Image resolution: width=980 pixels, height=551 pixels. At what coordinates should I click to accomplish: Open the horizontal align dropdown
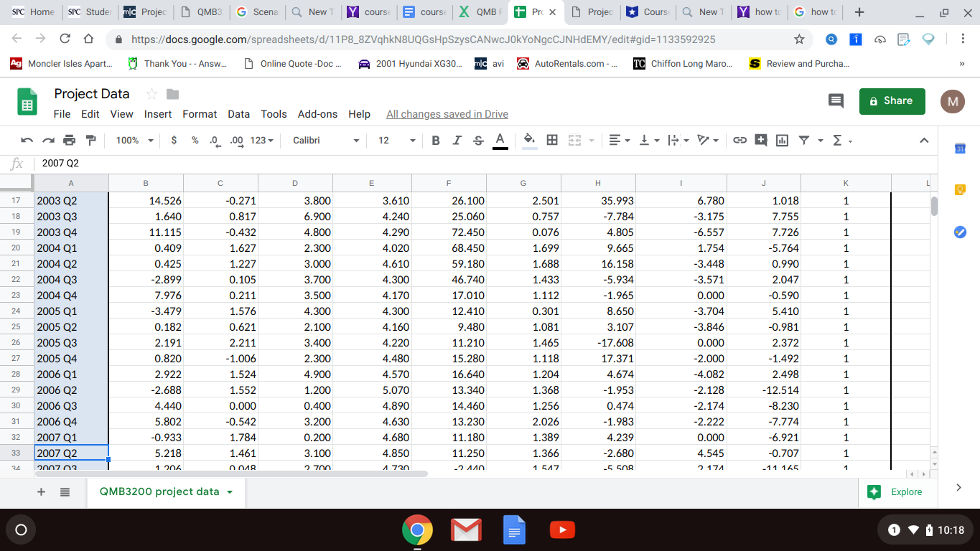click(x=618, y=141)
